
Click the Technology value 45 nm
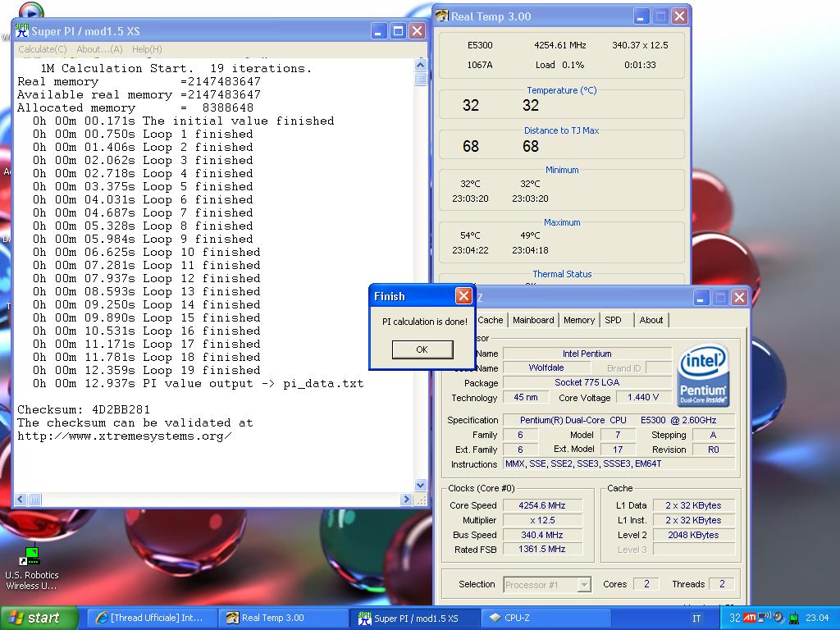pos(526,397)
